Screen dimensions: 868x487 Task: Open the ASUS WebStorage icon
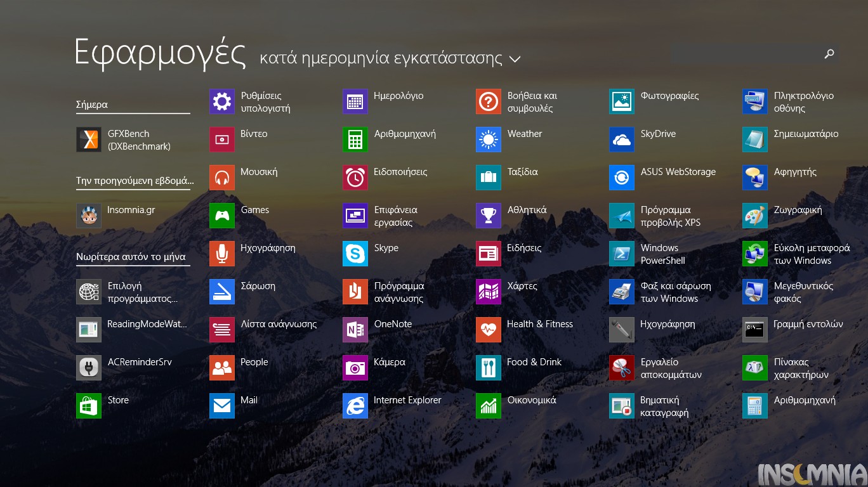[x=622, y=178]
